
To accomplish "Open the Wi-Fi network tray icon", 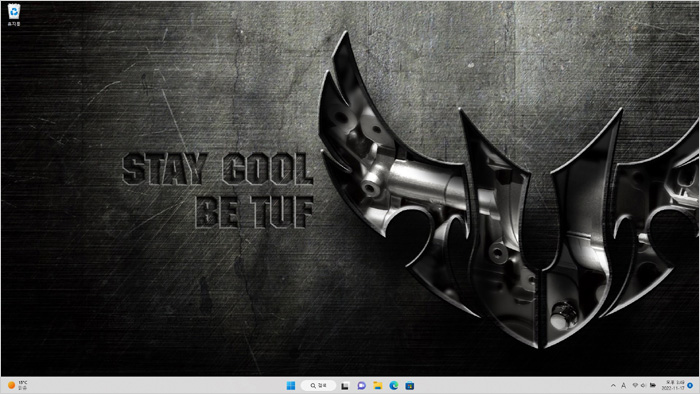I will pos(635,386).
